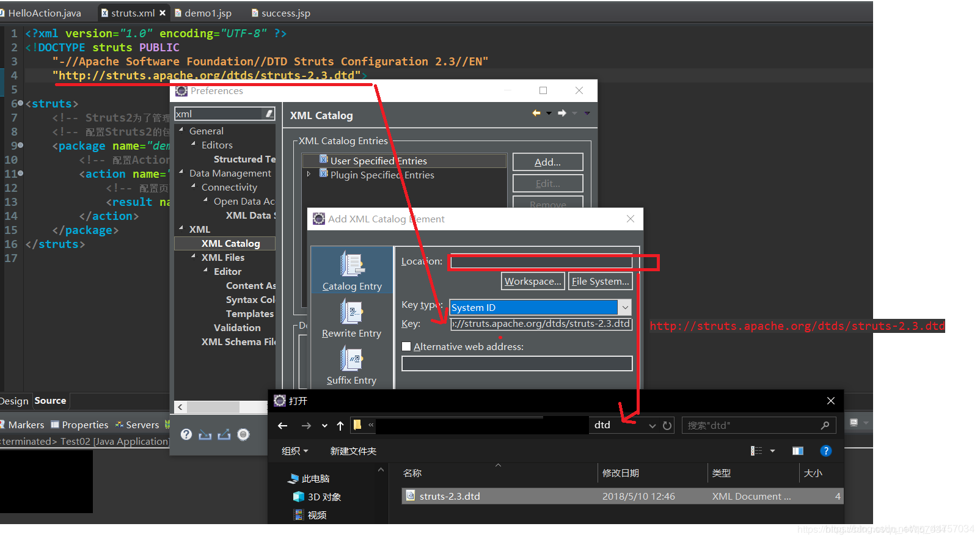Open the recent locations dropdown in file dialog
980x540 pixels.
[324, 426]
